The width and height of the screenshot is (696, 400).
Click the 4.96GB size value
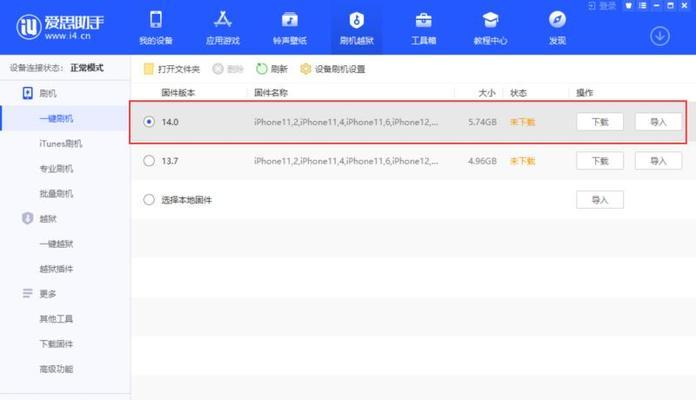(x=482, y=161)
